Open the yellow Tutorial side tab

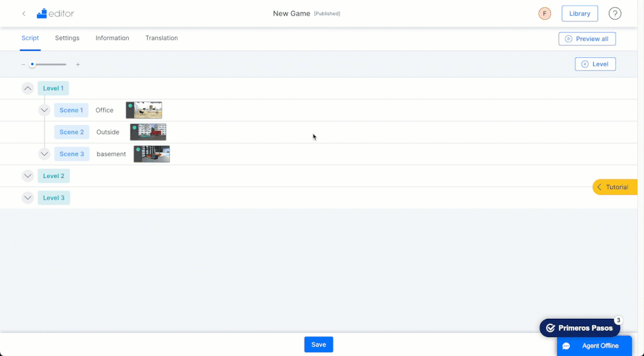click(x=615, y=187)
